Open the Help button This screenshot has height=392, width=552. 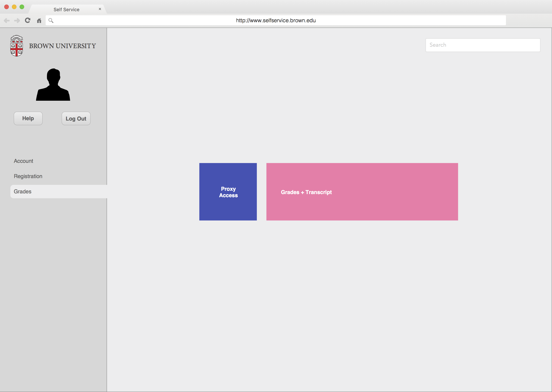tap(28, 118)
